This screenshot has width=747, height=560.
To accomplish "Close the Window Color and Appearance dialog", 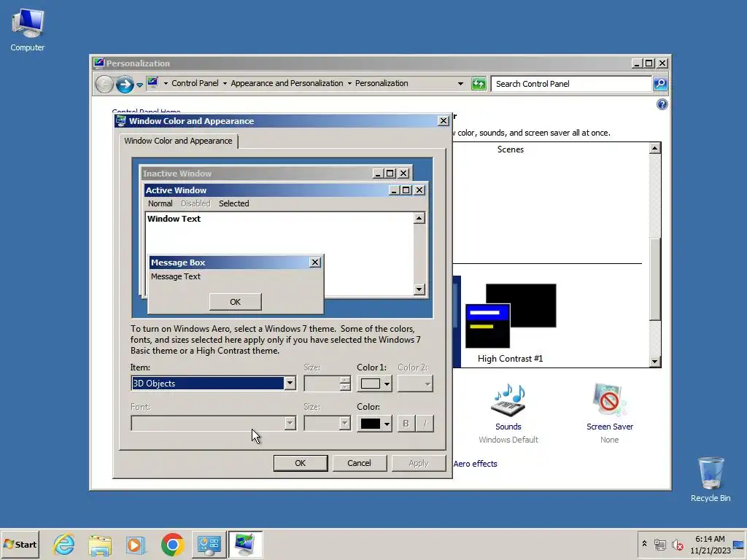I will click(443, 121).
